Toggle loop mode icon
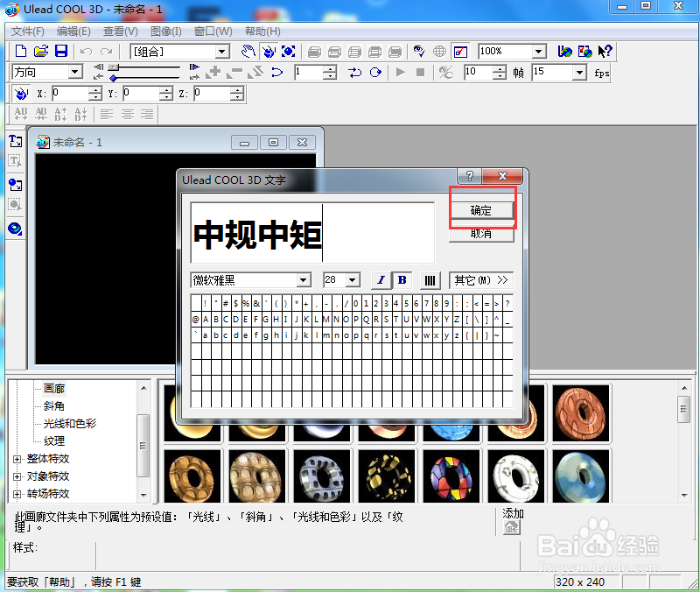 [376, 72]
